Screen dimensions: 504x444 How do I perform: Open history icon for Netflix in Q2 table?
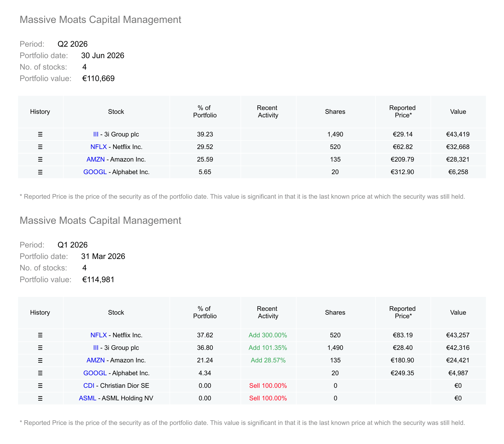click(40, 147)
